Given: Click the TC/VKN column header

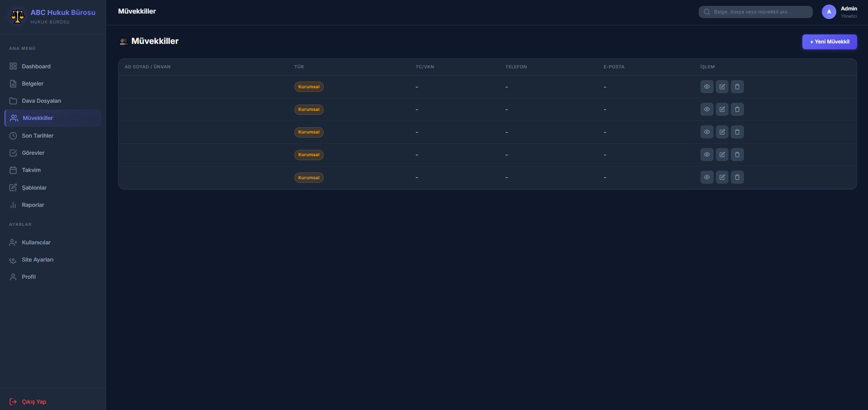Looking at the screenshot, I should (425, 67).
